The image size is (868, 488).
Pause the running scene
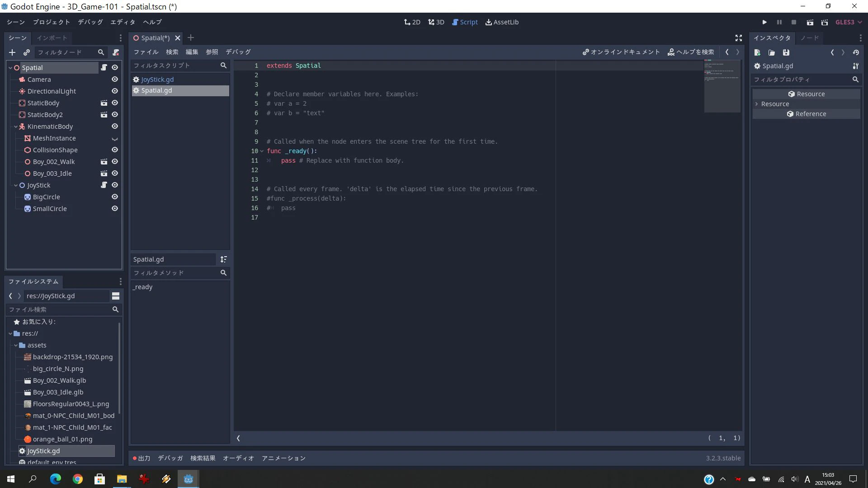[x=779, y=22]
